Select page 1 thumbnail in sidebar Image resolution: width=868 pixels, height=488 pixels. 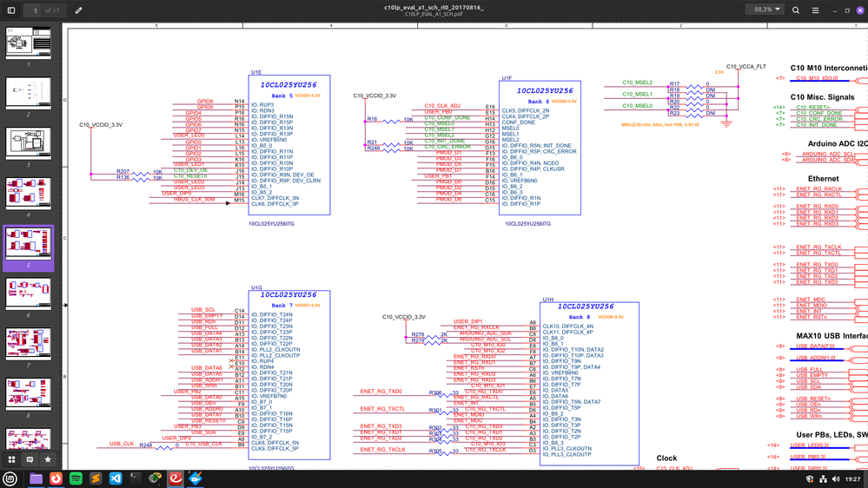28,43
